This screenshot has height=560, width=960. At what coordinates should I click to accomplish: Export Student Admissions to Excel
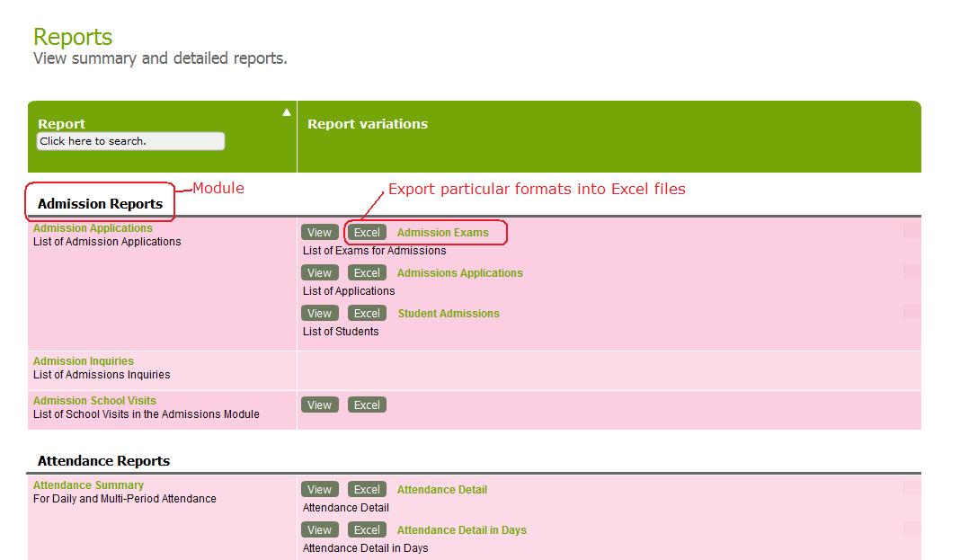point(367,313)
